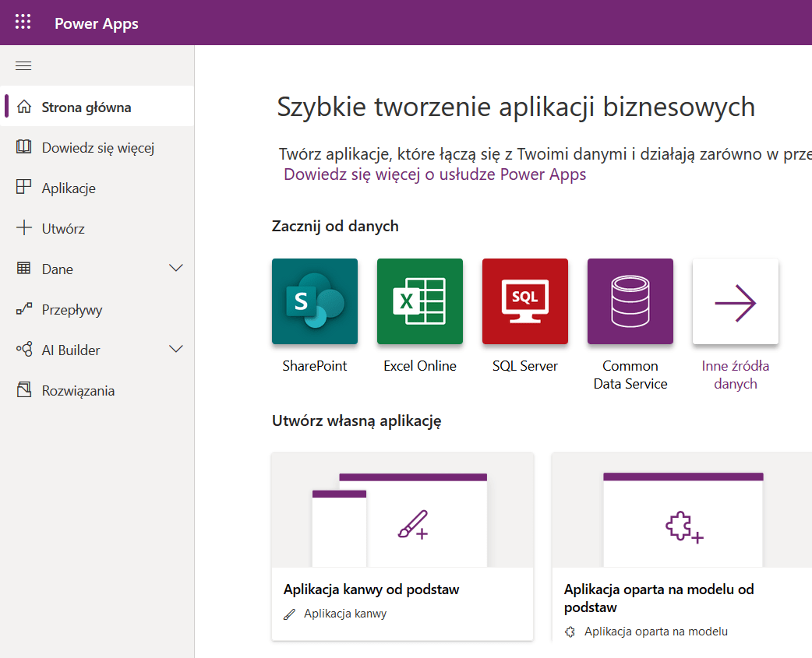This screenshot has height=658, width=812.
Task: Click the Power Apps title in header
Action: tap(97, 23)
